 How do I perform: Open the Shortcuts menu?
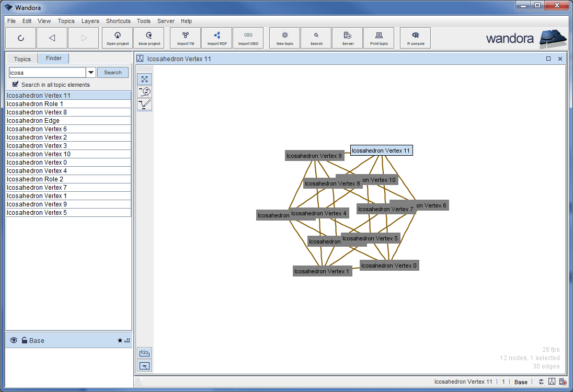click(118, 21)
